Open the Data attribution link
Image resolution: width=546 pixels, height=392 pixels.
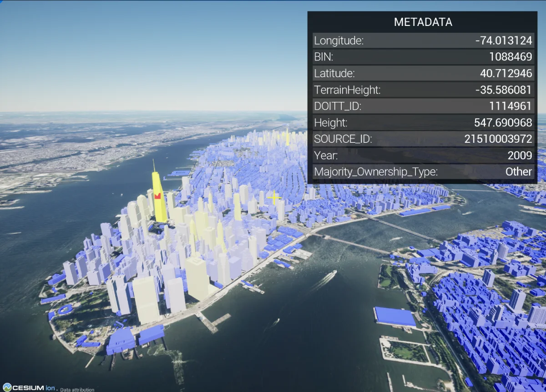coord(77,390)
